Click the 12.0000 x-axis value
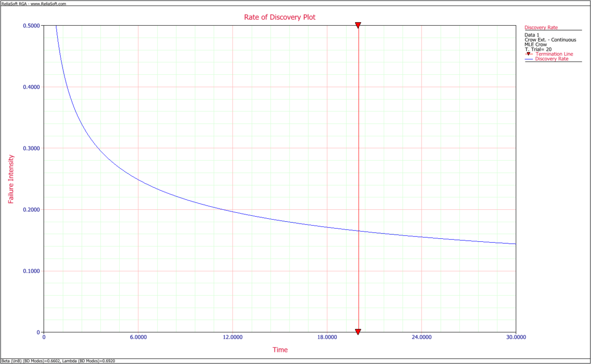The width and height of the screenshot is (591, 364). tap(232, 337)
